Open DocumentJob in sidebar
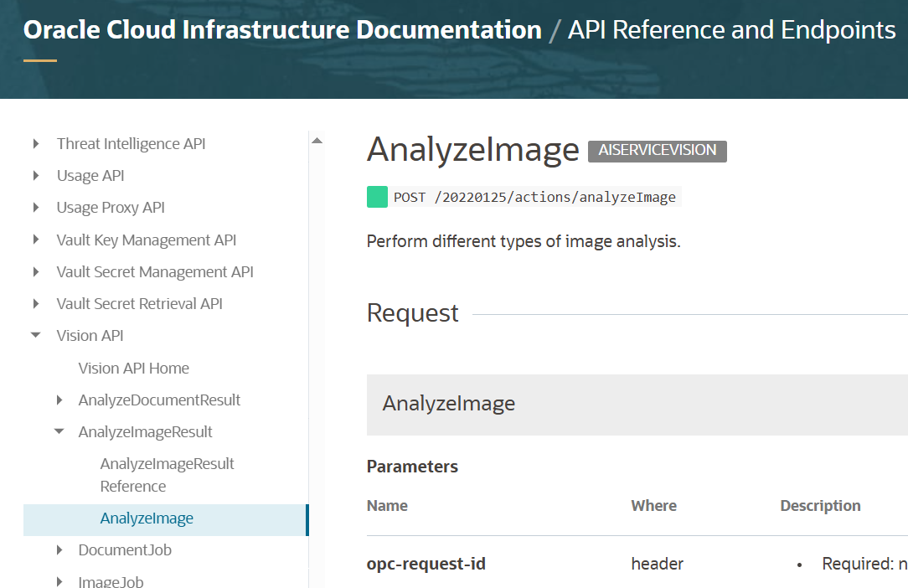 coord(125,549)
